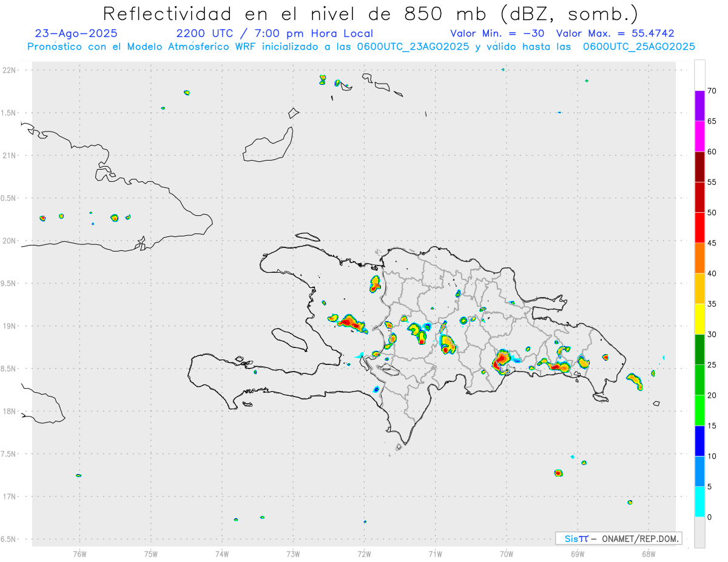728x562 pixels.
Task: Click the '71W' longitude axis label
Action: point(435,554)
